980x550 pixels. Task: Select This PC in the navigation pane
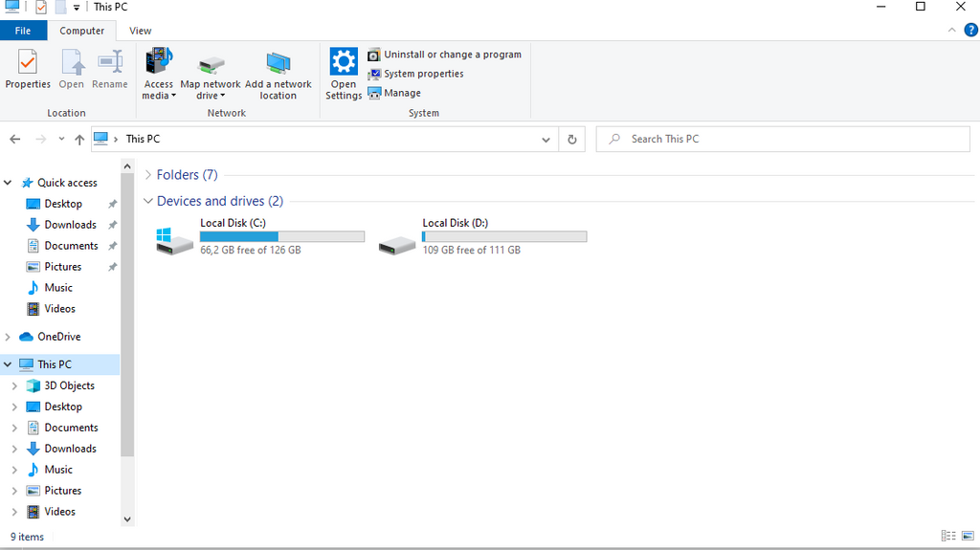(55, 364)
